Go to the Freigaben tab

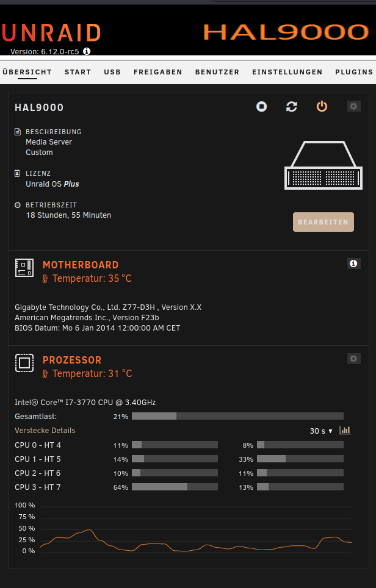pos(158,72)
